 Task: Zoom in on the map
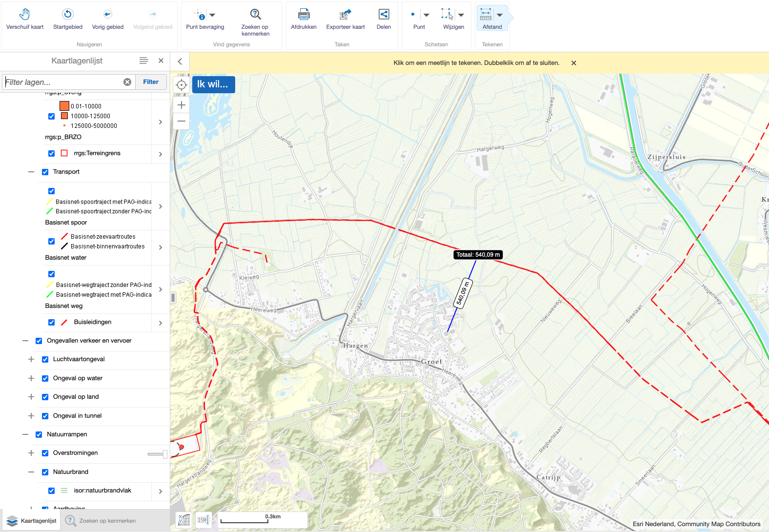(x=182, y=105)
